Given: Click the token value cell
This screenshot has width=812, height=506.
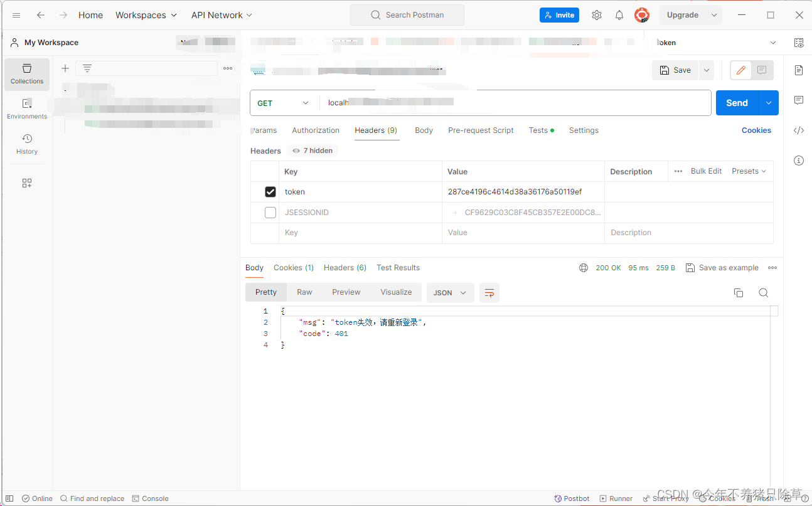Looking at the screenshot, I should (x=523, y=192).
